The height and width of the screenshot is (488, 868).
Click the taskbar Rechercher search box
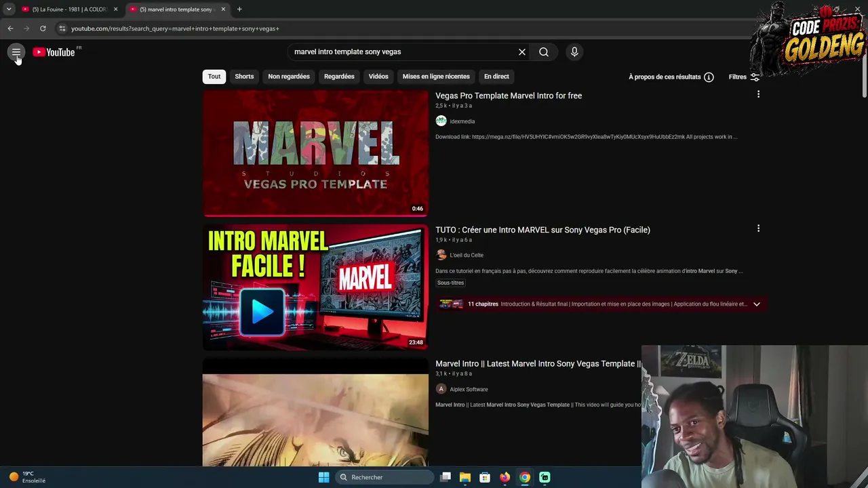click(385, 477)
